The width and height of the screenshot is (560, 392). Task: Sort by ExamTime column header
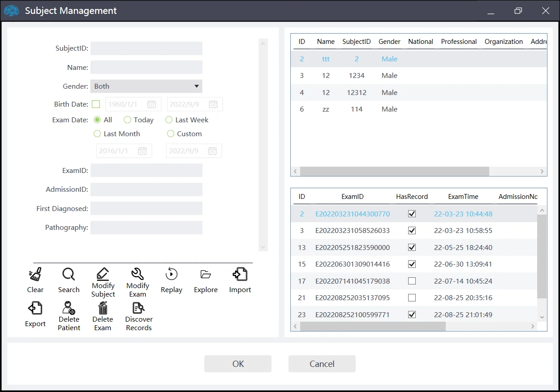(x=463, y=197)
